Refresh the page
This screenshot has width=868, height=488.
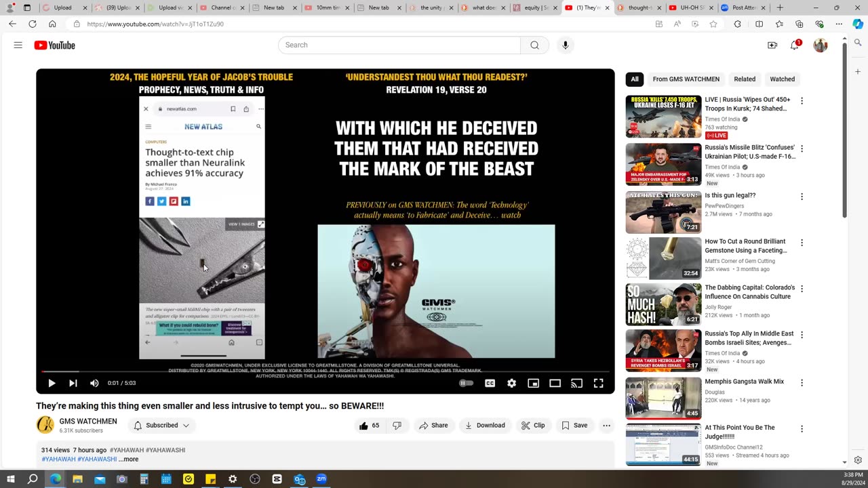pyautogui.click(x=33, y=24)
